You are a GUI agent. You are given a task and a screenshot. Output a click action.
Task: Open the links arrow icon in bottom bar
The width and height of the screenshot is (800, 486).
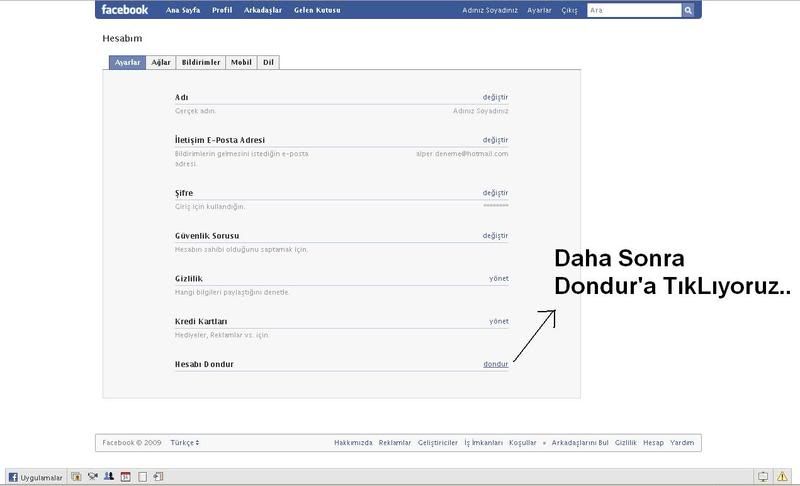[x=158, y=477]
